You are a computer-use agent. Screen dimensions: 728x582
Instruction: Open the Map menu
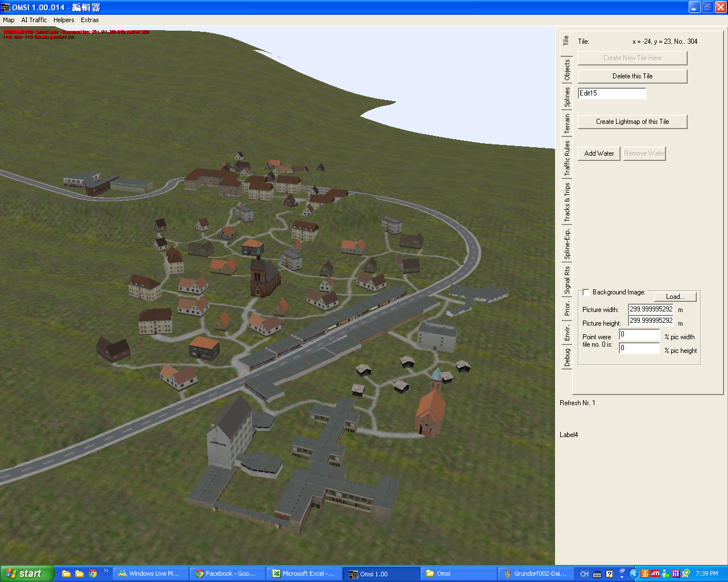pyautogui.click(x=9, y=20)
